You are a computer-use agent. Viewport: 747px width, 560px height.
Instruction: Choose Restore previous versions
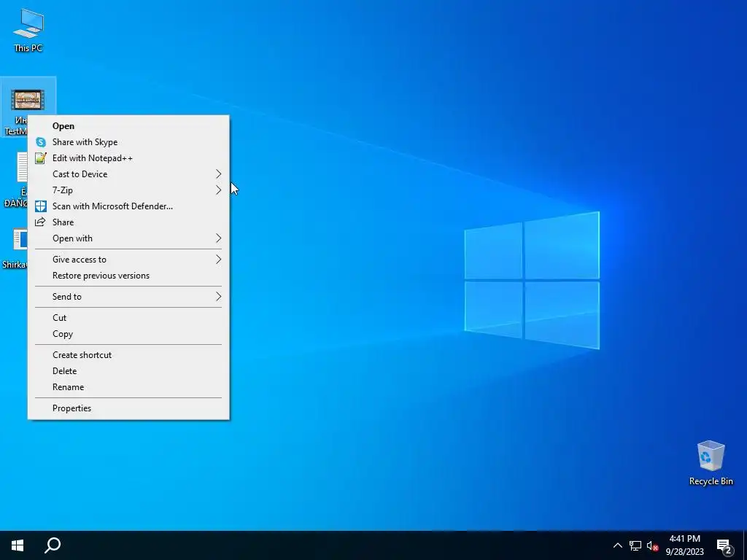pos(128,275)
